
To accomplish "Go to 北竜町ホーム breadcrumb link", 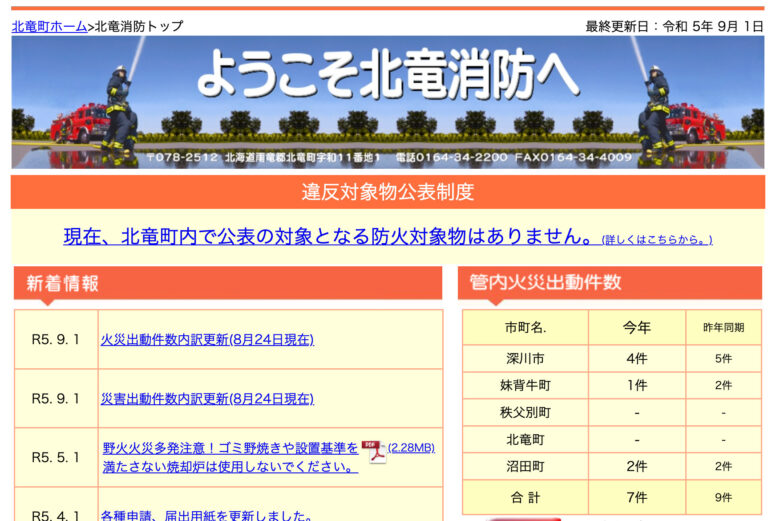I will coord(49,26).
